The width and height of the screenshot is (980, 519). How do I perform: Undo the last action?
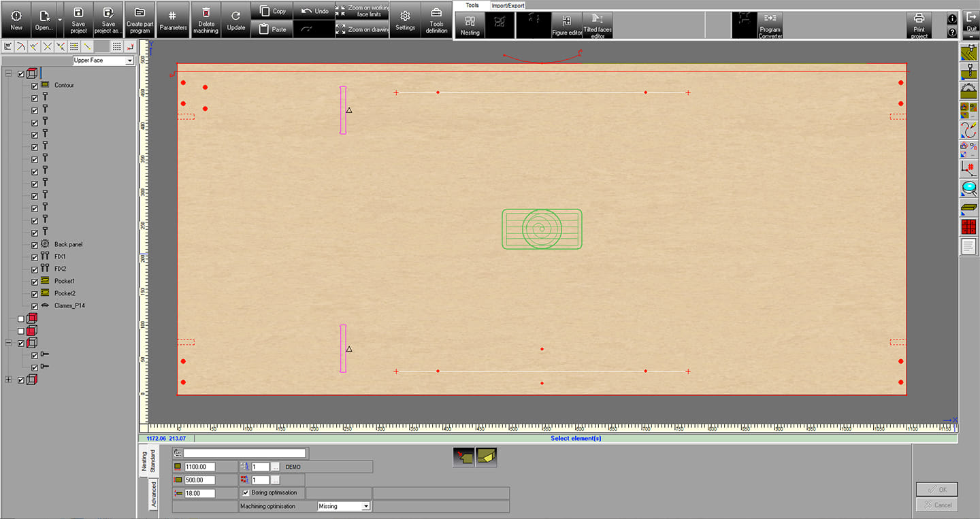[314, 11]
